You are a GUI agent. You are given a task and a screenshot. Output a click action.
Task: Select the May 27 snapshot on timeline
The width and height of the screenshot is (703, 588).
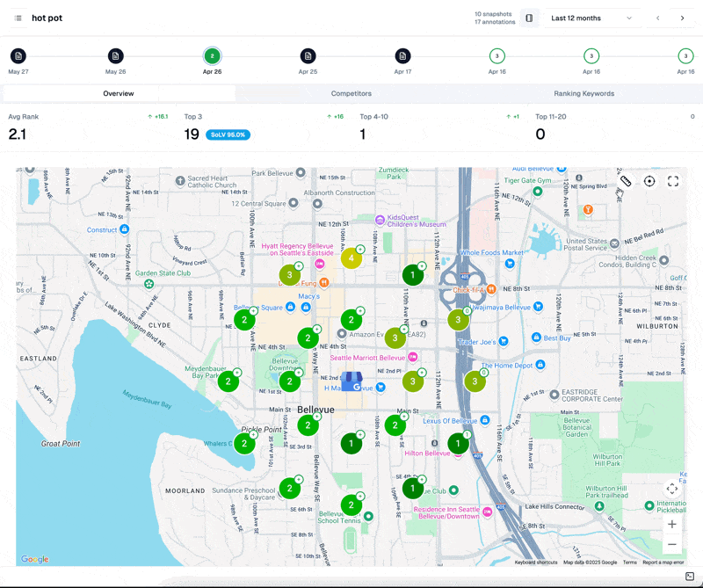pos(18,56)
